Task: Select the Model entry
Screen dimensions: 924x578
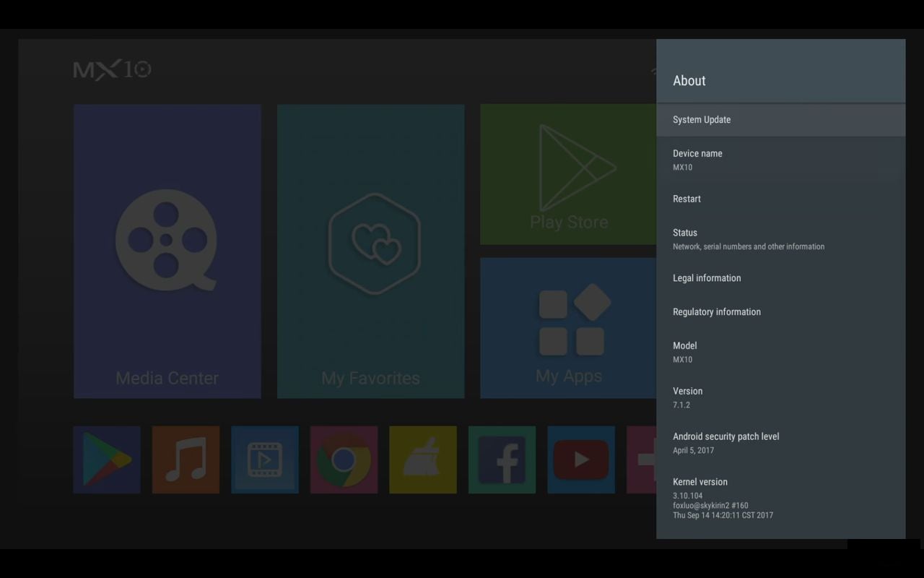Action: coord(781,352)
